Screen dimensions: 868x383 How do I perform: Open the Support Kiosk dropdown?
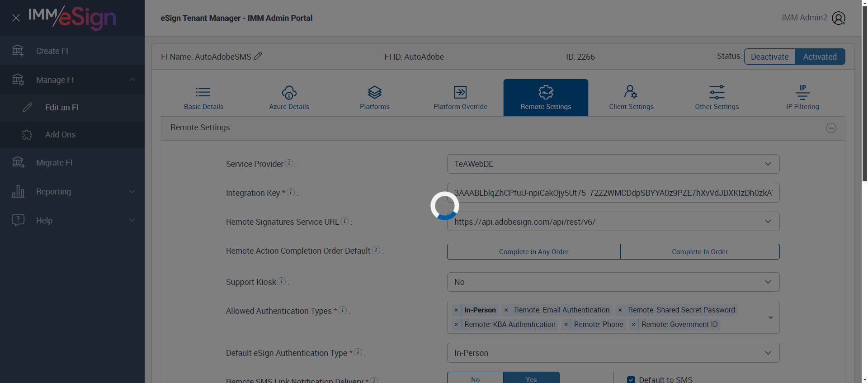point(613,282)
